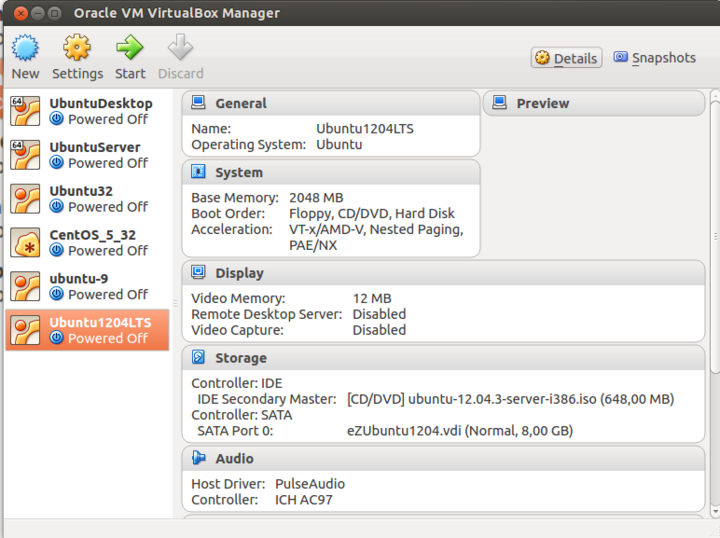Click UbuntuDesktop name in VM list

point(101,103)
